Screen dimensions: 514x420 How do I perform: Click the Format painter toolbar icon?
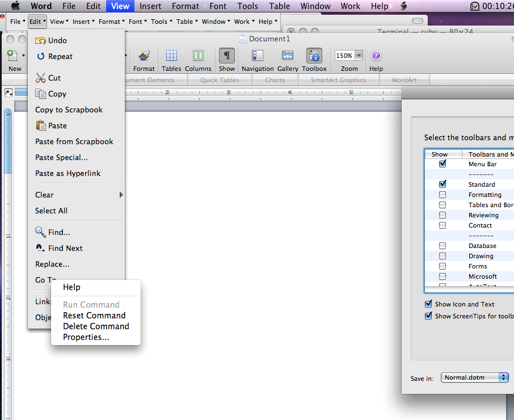(144, 56)
